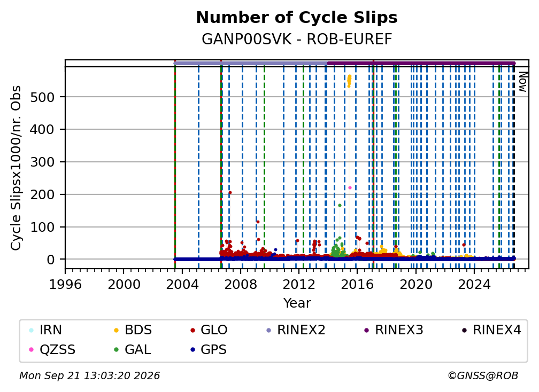
Task: Click the orange BDS data cluster near 550
Action: point(349,81)
